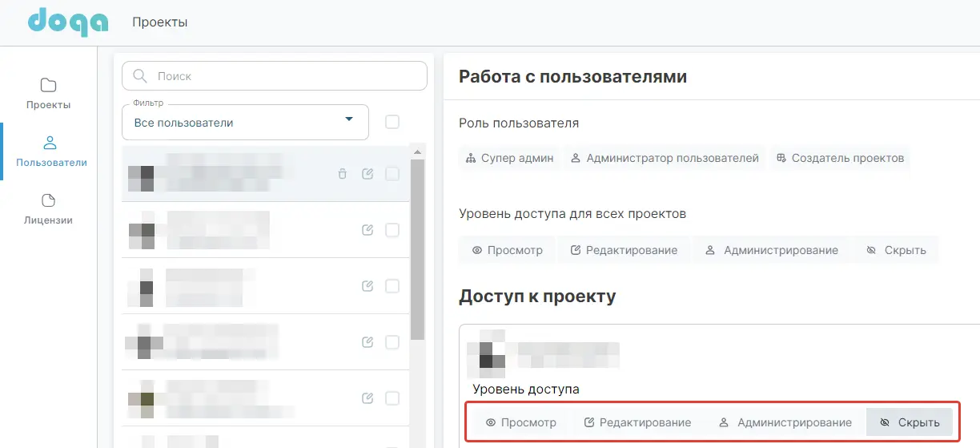Edit the third user in the list
Image resolution: width=980 pixels, height=448 pixels.
367,286
